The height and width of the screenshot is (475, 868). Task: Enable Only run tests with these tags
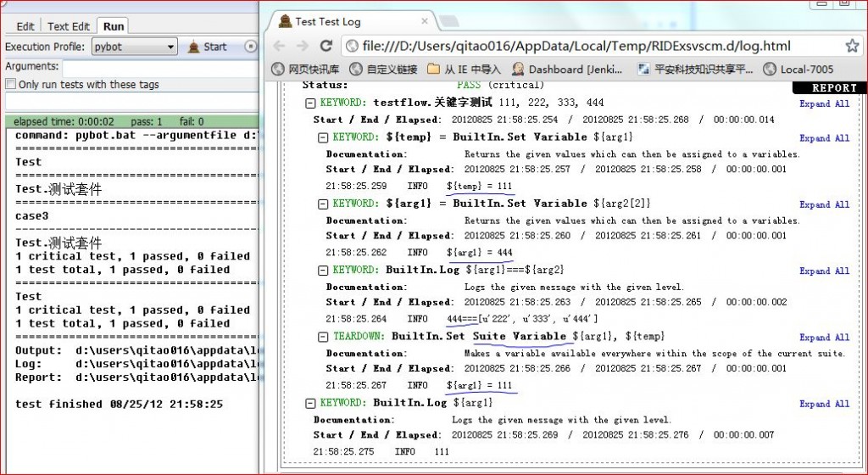(x=10, y=84)
